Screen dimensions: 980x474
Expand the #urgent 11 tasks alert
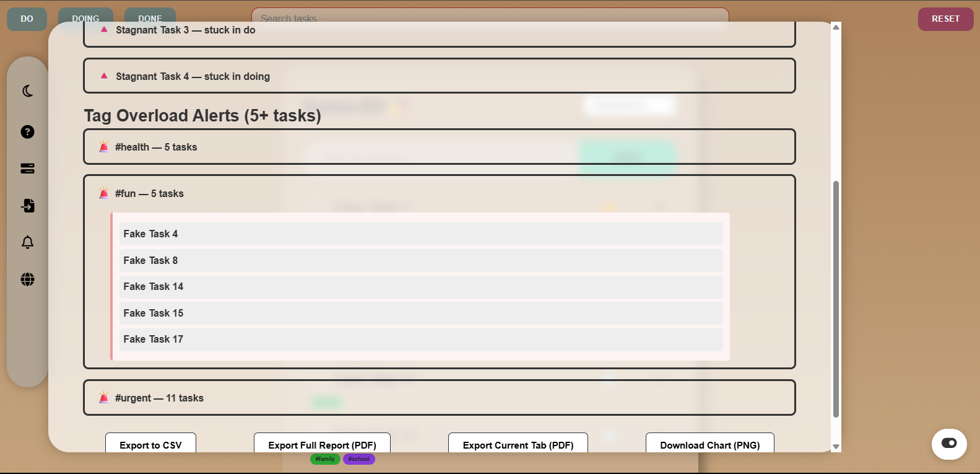pos(439,398)
